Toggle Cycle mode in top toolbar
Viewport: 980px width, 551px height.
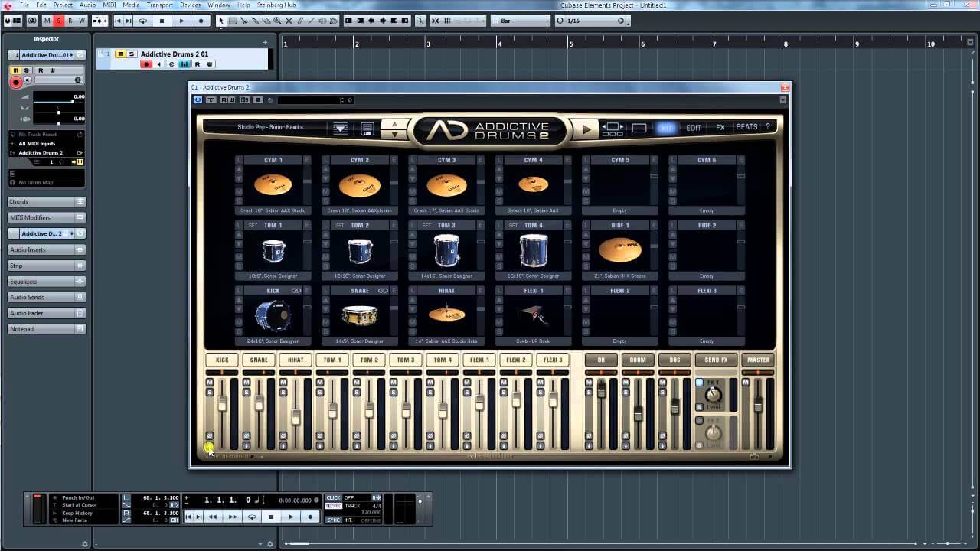pyautogui.click(x=143, y=21)
